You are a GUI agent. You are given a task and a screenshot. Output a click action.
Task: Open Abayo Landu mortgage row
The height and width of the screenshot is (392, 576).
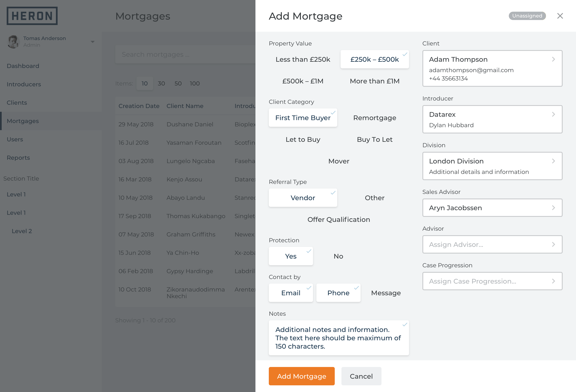[185, 198]
